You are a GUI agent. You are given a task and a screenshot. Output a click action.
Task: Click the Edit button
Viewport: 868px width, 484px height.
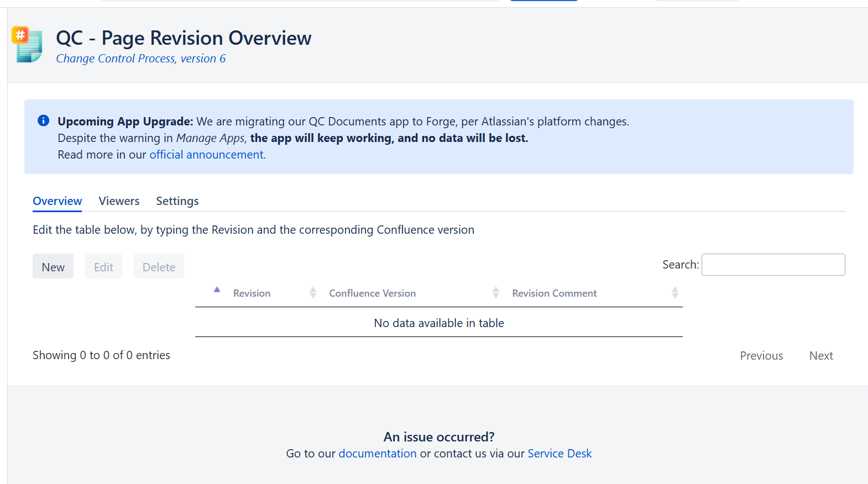click(x=103, y=266)
